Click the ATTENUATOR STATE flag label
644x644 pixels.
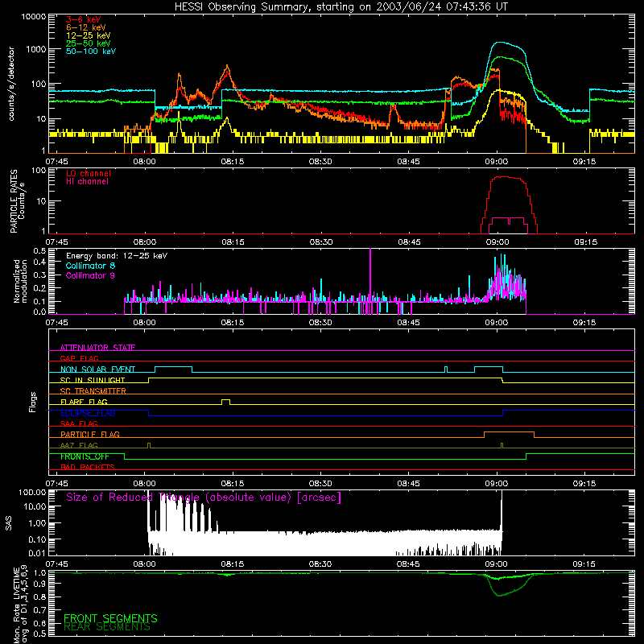click(x=97, y=348)
